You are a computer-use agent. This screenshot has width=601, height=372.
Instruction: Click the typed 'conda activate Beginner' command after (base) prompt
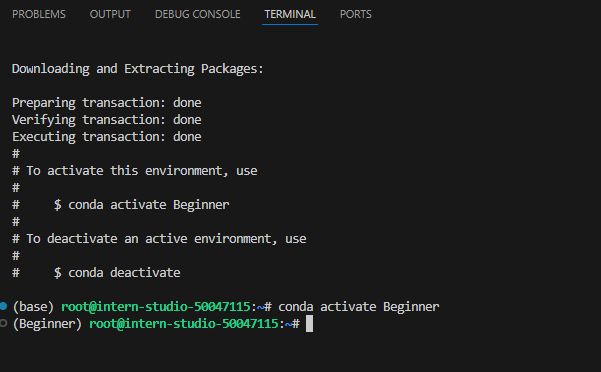[x=358, y=306]
